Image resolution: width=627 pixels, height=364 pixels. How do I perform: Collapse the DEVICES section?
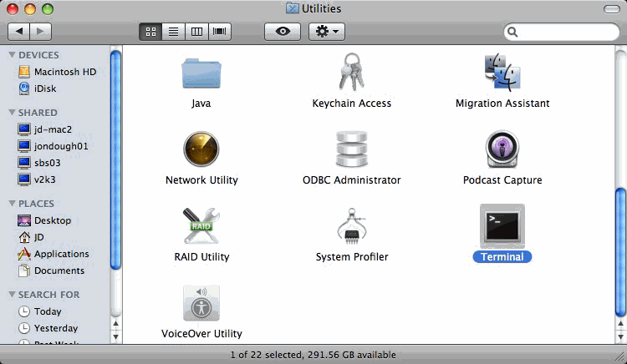click(12, 55)
